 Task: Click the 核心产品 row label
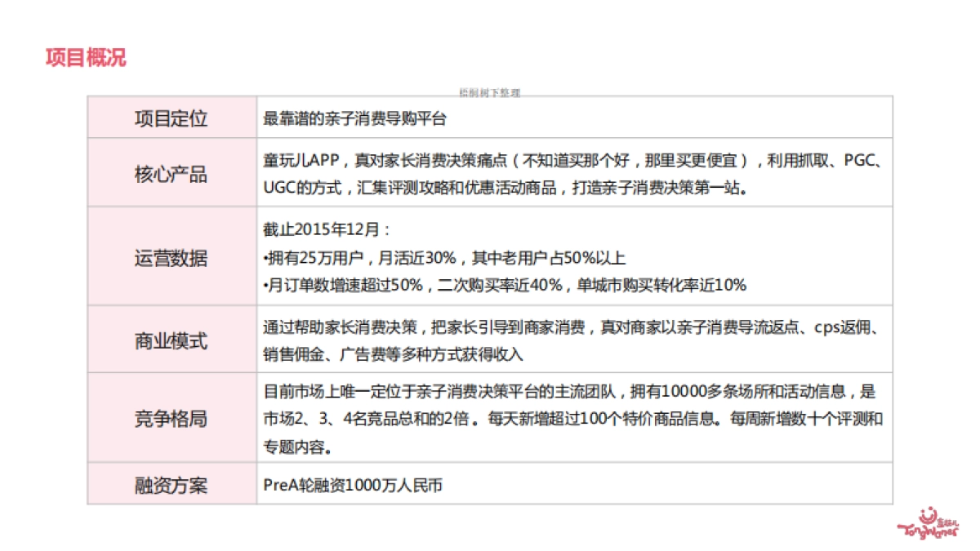[x=171, y=173]
